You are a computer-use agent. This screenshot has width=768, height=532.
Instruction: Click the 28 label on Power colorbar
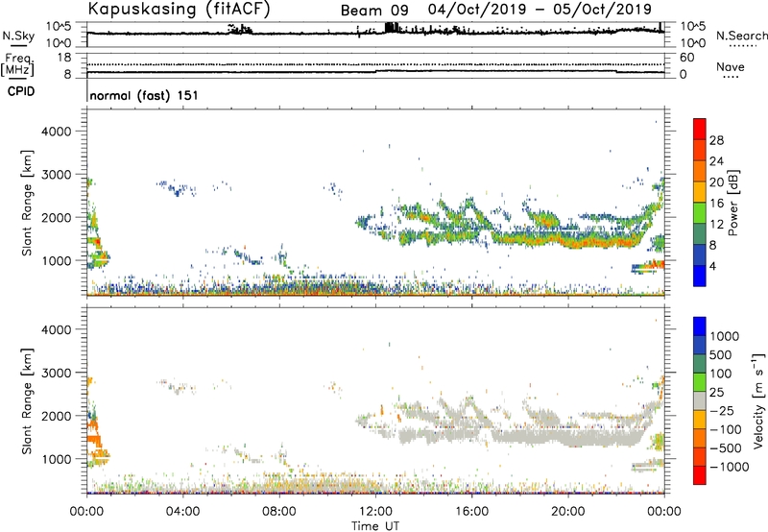(716, 140)
